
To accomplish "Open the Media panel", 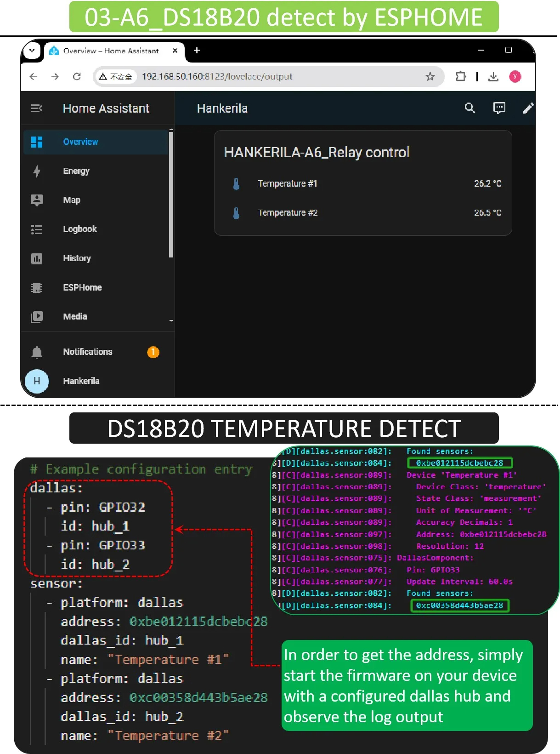I will (x=96, y=316).
